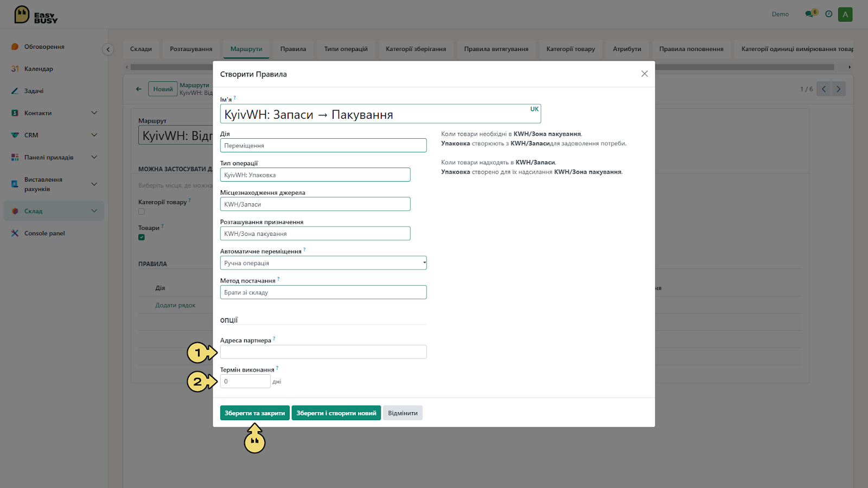Open the Тип операції dropdown field
Viewport: 868px width, 488px height.
315,175
